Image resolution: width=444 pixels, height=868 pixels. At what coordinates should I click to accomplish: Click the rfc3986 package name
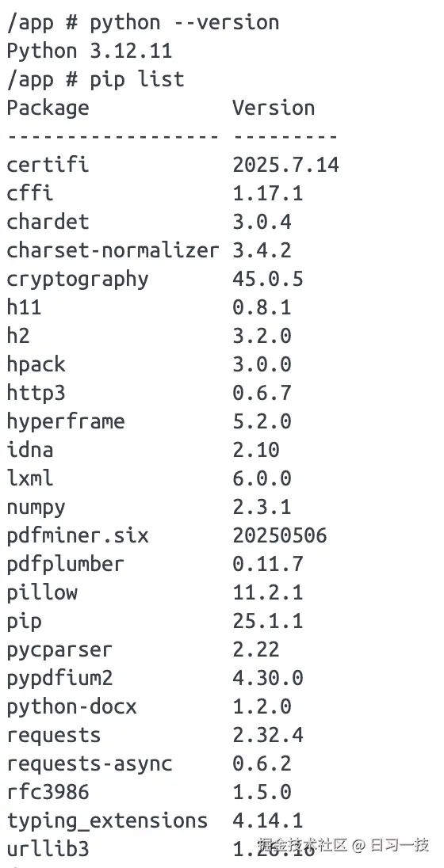coord(48,792)
